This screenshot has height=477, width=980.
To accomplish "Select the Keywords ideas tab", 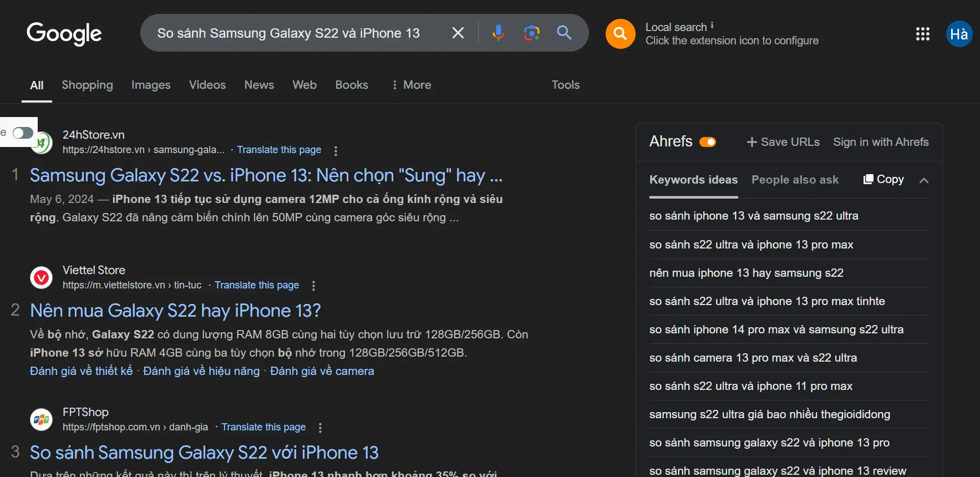I will [x=693, y=180].
